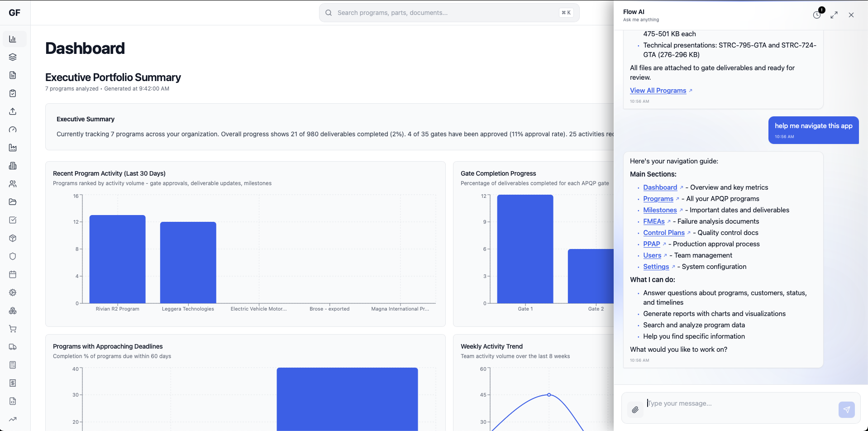
Task: Click the calendar icon in sidebar
Action: coord(13,274)
